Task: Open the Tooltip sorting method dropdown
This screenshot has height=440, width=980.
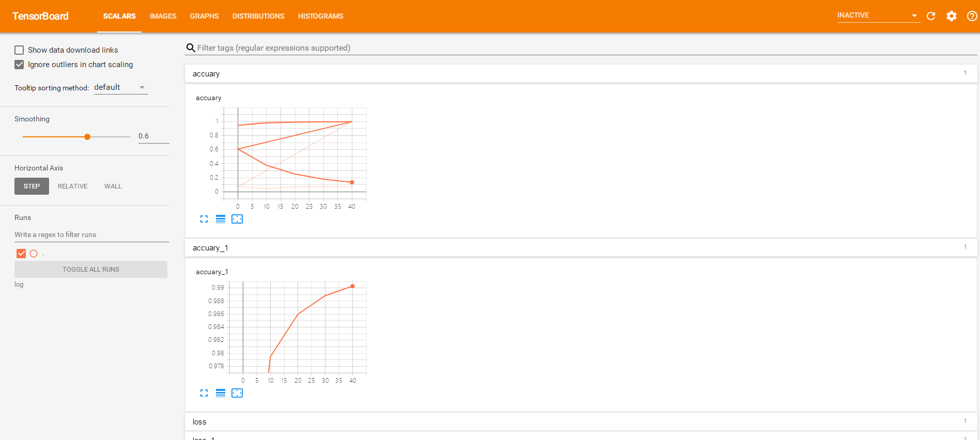Action: 120,88
